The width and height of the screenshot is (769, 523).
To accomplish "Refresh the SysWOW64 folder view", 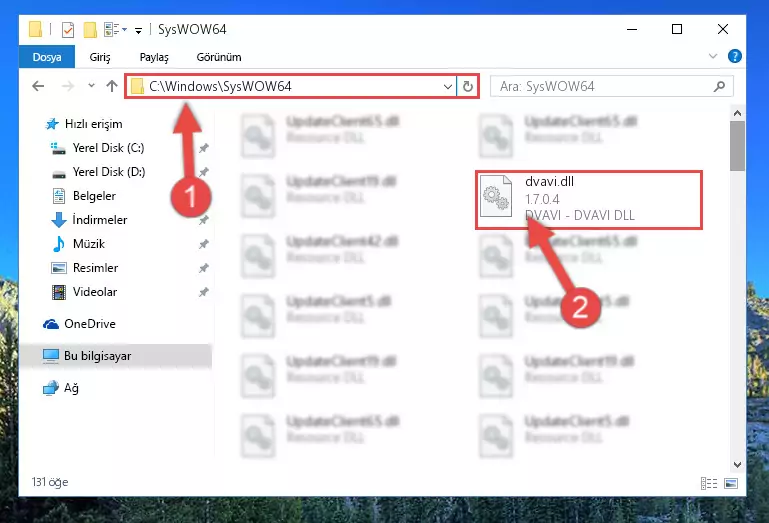I will pyautogui.click(x=467, y=86).
